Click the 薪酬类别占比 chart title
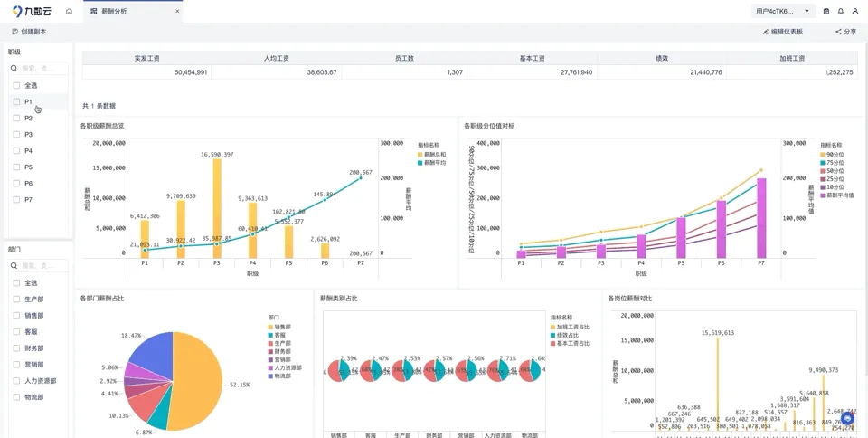 (x=339, y=299)
